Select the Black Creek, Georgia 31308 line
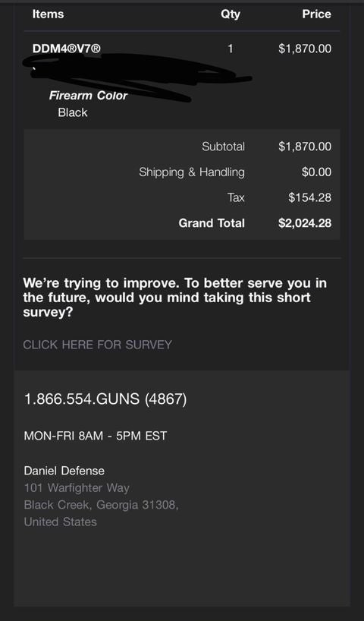Viewport: 364px width, 621px height. (102, 505)
